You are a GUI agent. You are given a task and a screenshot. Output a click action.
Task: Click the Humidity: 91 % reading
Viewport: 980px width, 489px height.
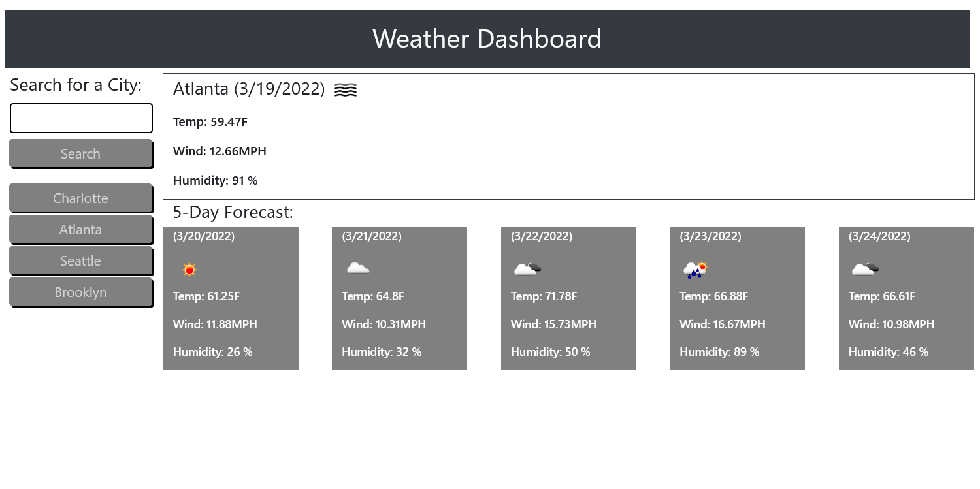[x=214, y=180]
